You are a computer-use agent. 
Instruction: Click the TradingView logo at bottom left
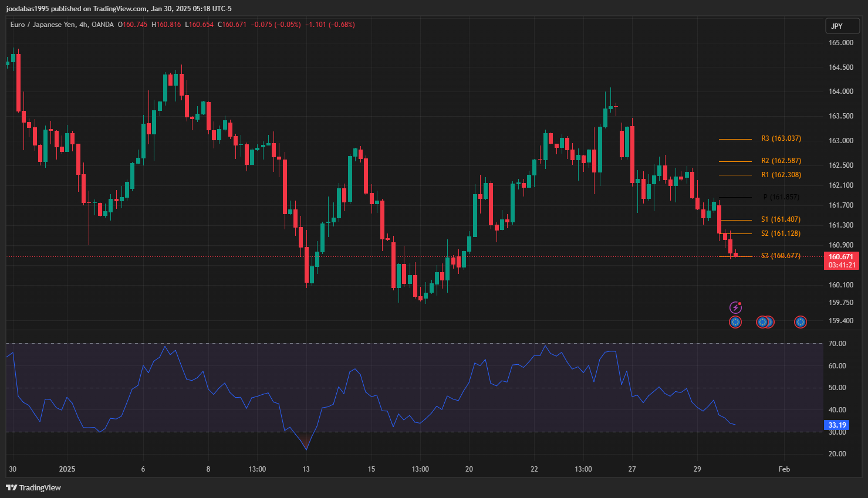[33, 487]
